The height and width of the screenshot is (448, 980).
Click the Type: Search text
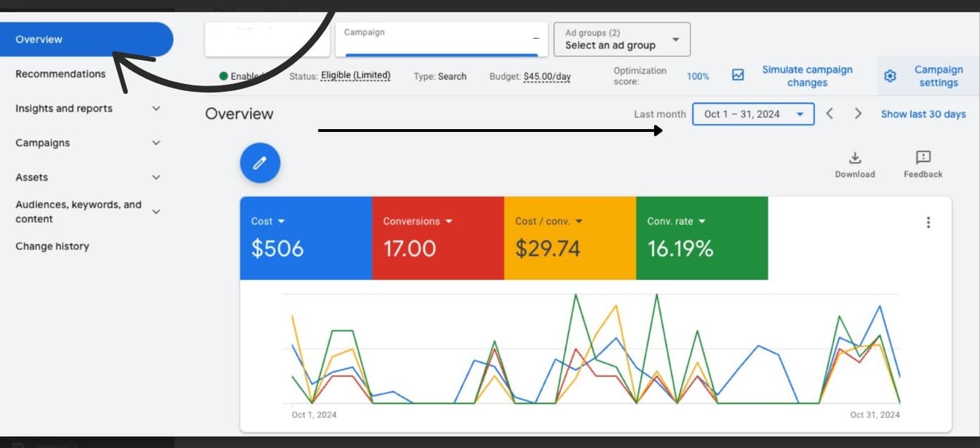[440, 76]
